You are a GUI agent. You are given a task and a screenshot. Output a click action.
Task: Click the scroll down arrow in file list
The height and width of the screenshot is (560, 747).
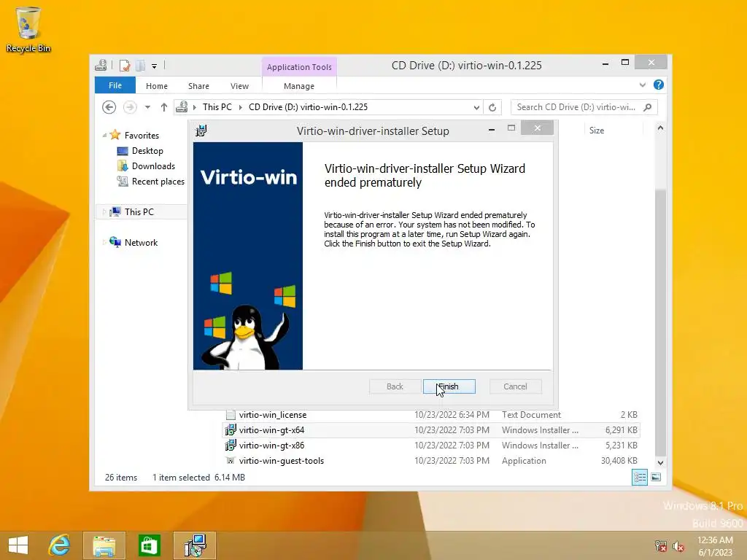pos(660,462)
